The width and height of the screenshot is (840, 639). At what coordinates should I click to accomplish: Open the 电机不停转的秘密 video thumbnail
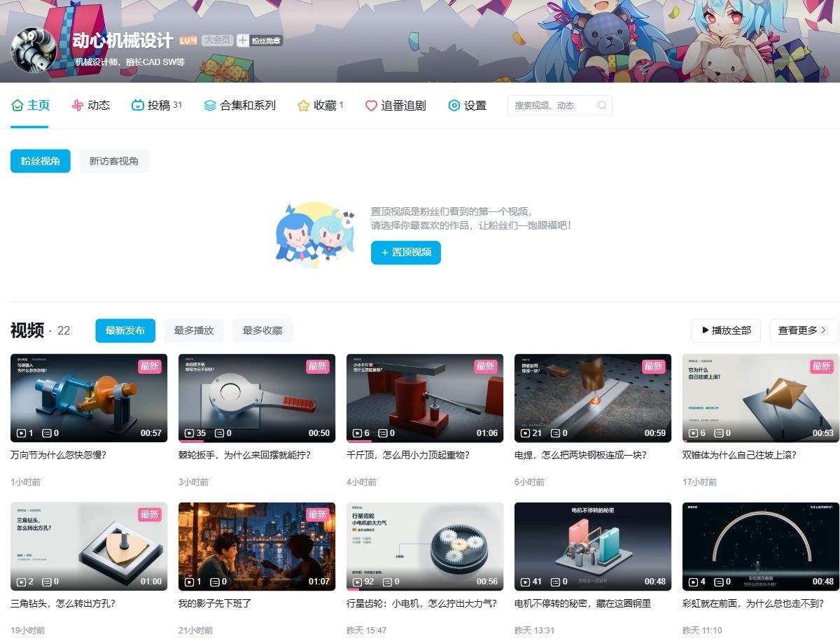[x=593, y=547]
